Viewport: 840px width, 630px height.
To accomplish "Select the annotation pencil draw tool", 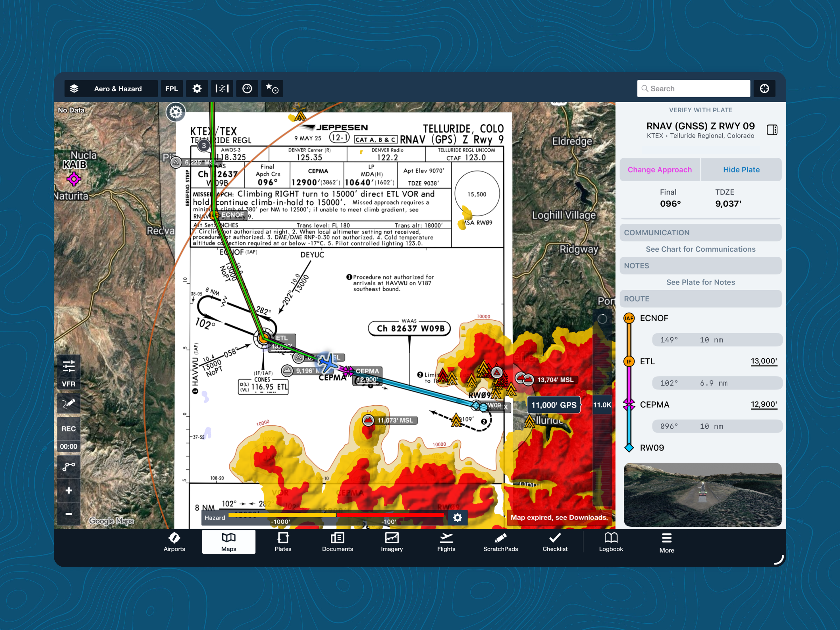I will (69, 403).
